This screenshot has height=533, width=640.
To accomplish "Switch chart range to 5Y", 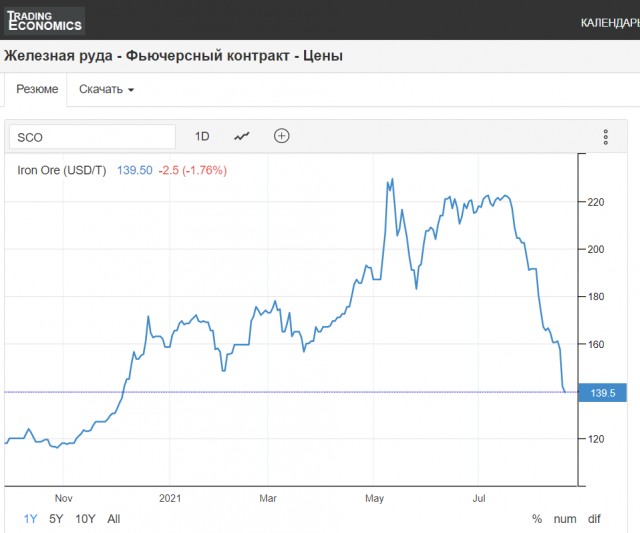I will point(56,519).
